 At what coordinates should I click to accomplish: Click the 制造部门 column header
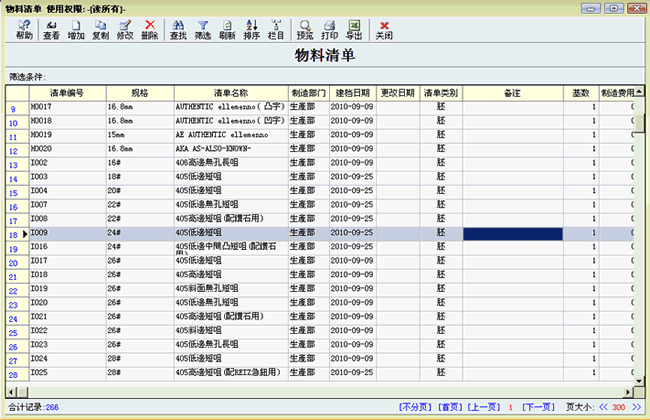pyautogui.click(x=308, y=93)
